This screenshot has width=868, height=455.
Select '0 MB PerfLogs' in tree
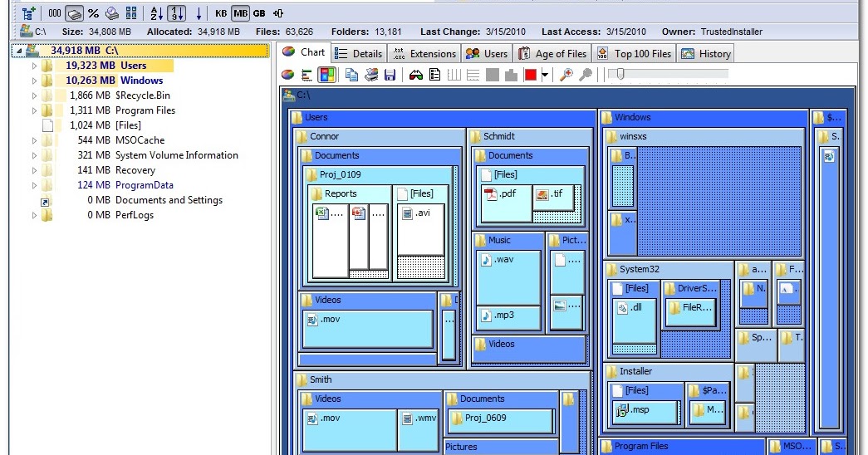coord(120,215)
